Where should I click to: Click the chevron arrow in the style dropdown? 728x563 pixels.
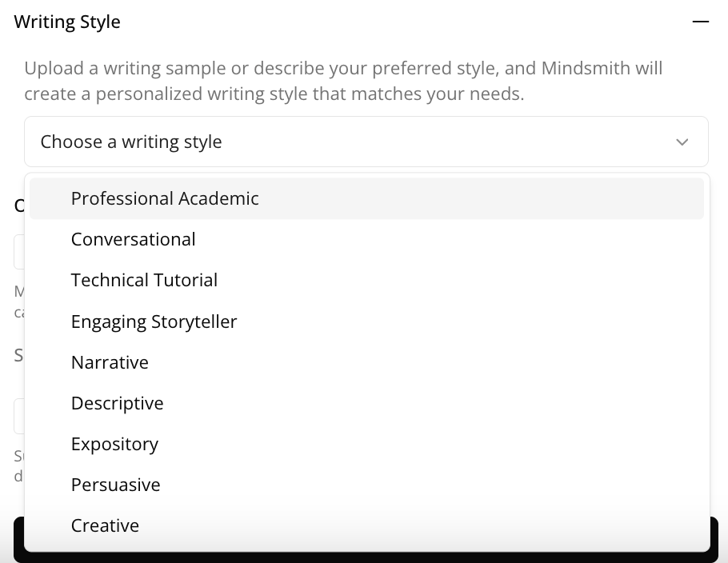point(682,142)
